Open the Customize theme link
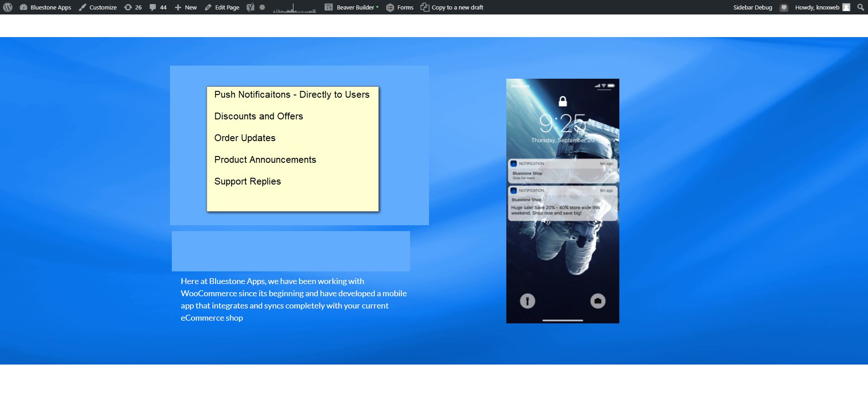The height and width of the screenshot is (398, 868). (98, 7)
